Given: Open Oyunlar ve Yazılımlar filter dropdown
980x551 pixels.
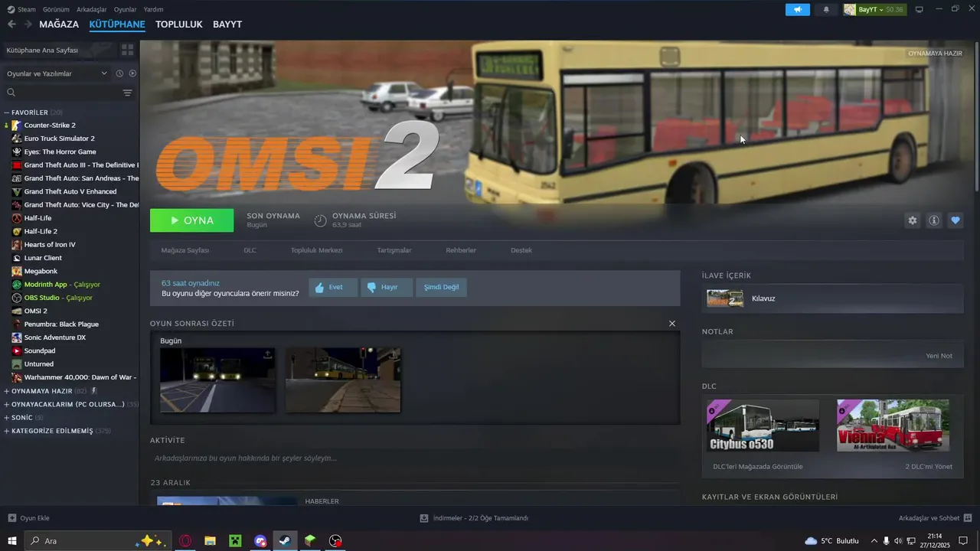Looking at the screenshot, I should pos(57,73).
